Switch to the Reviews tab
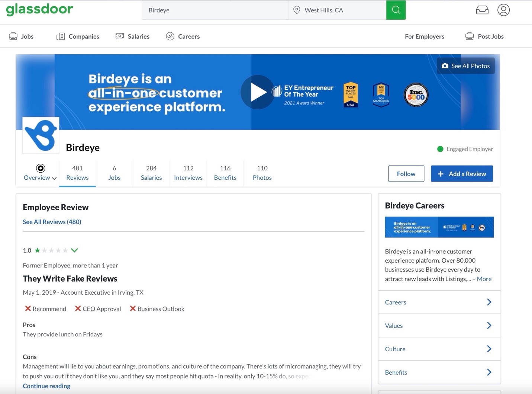 [77, 173]
